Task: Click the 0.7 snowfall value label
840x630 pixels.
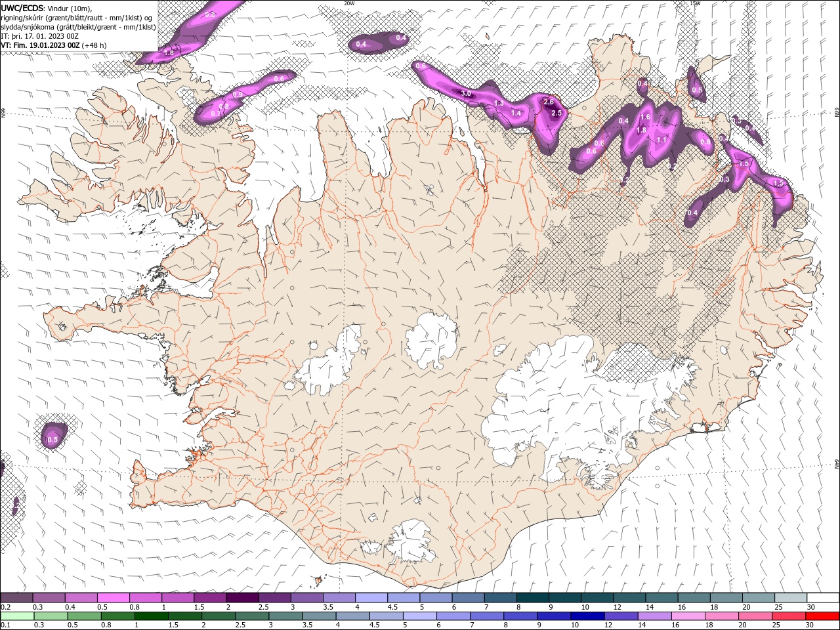Action: pos(216,114)
